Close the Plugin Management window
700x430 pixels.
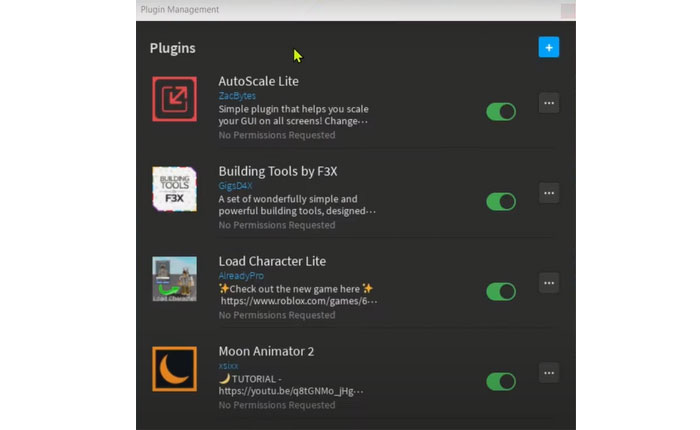[567, 10]
